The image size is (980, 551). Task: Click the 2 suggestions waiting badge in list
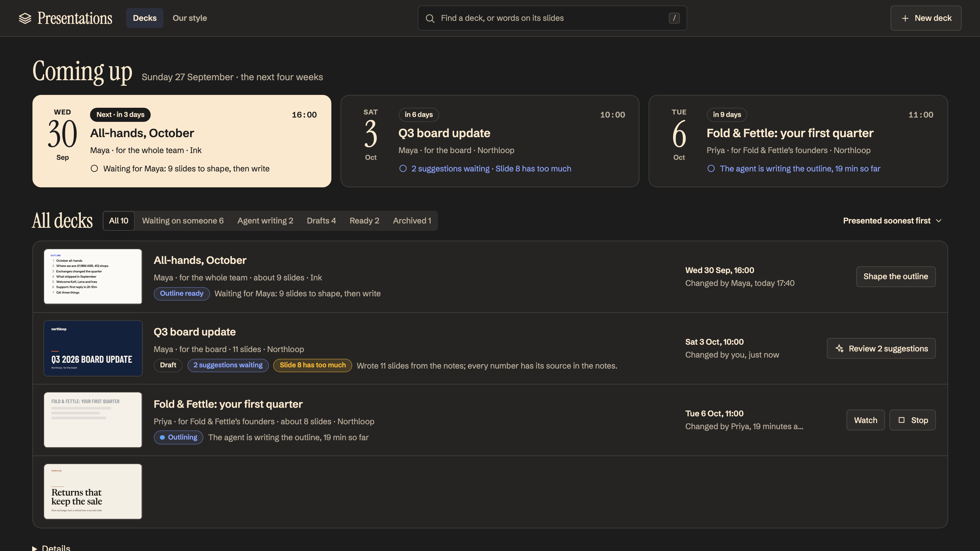228,365
